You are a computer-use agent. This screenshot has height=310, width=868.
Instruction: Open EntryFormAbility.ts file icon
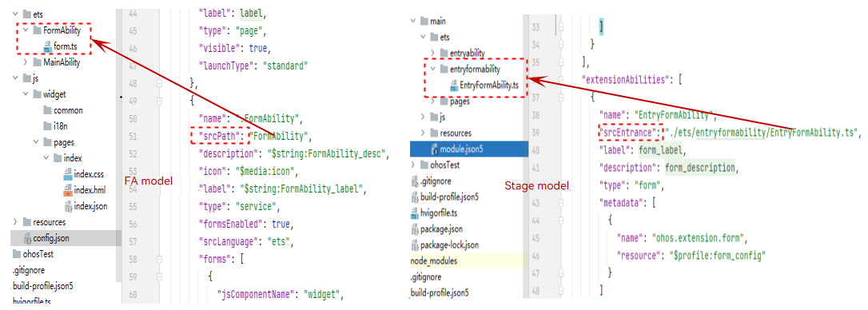coord(454,85)
